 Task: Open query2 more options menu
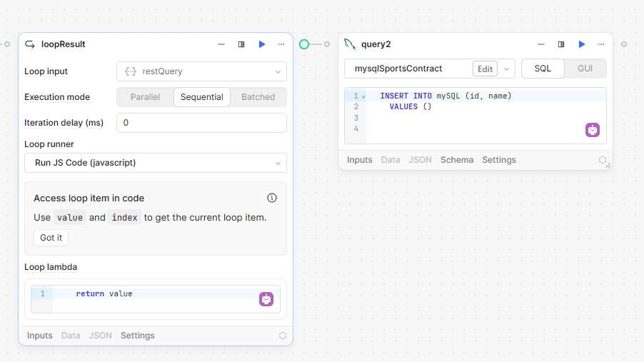click(601, 44)
